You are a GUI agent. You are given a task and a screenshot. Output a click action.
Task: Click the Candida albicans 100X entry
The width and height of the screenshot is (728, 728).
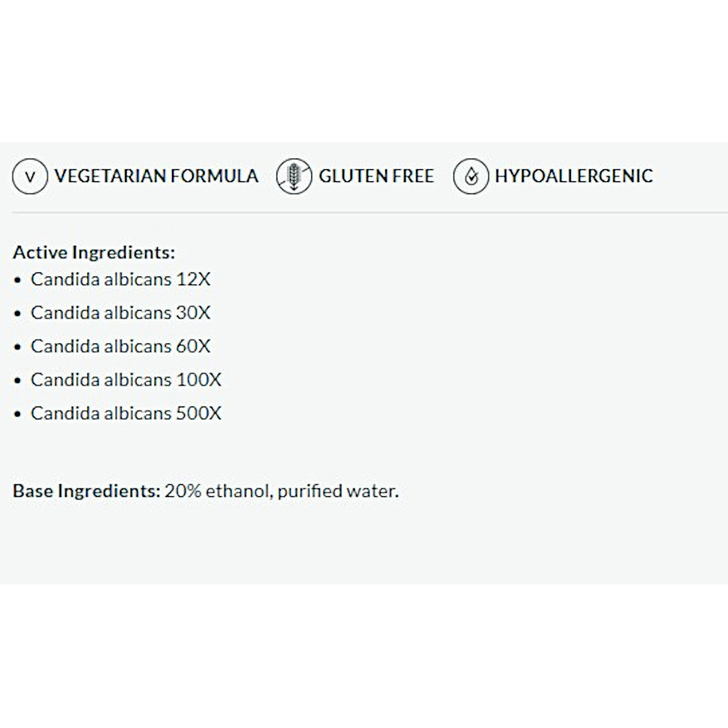[x=126, y=380]
